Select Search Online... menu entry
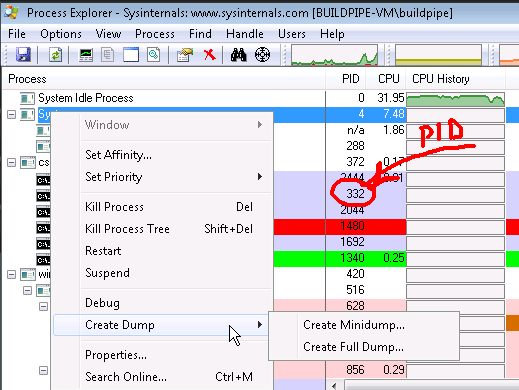 pos(162,377)
